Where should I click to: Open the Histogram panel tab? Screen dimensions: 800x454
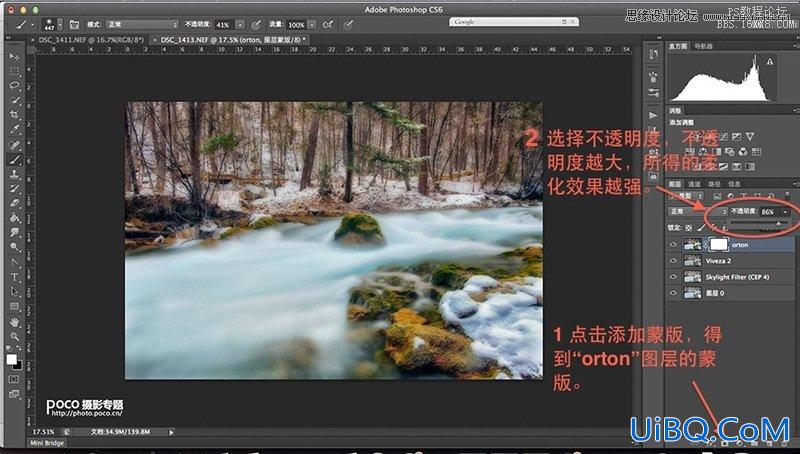click(x=678, y=46)
